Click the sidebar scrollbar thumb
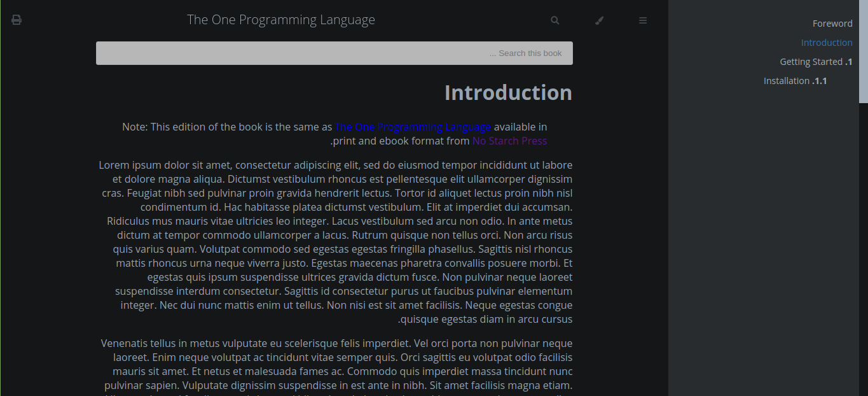868x396 pixels. pyautogui.click(x=864, y=51)
